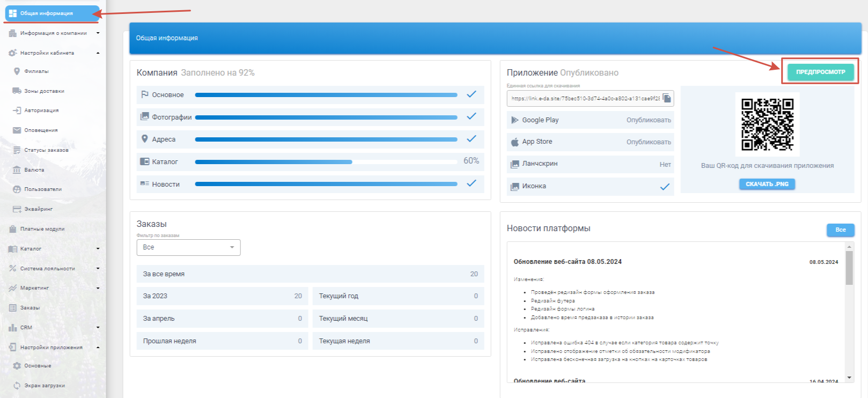
Task: Click the checkmark on the Основное row
Action: pos(471,94)
